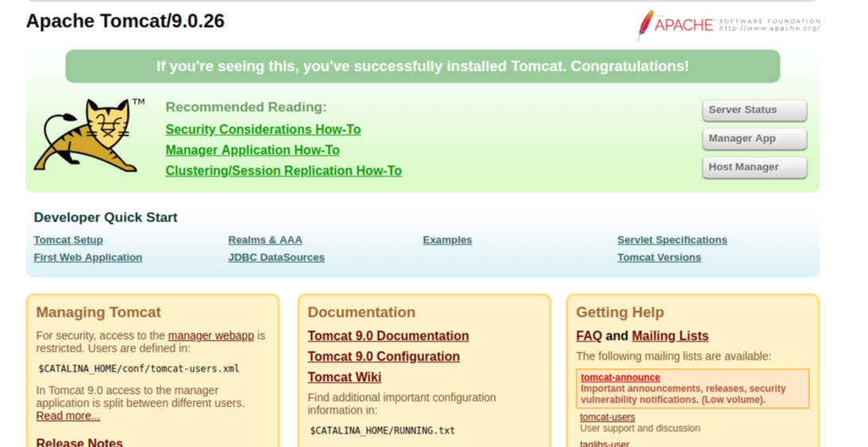Image resolution: width=868 pixels, height=447 pixels.
Task: Launch the Host Manager
Action: pos(754,167)
